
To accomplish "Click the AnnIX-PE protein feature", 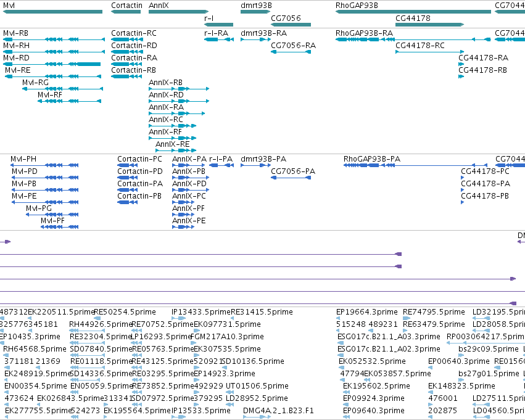I will point(183,227).
